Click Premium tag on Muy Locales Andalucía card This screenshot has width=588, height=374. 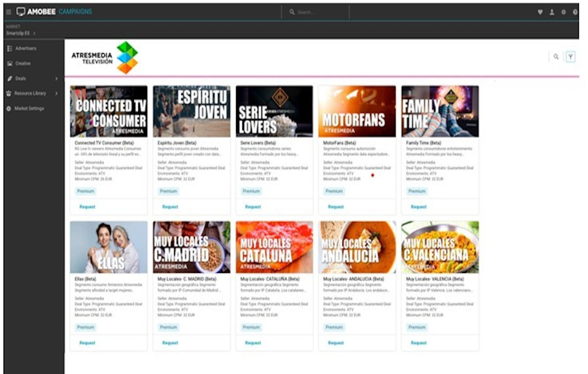334,327
